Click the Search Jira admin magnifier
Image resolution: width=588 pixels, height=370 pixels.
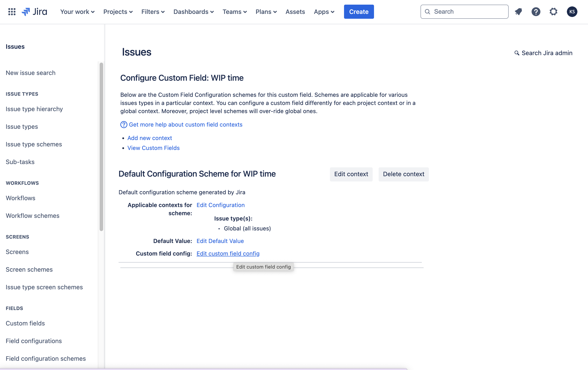(x=517, y=53)
